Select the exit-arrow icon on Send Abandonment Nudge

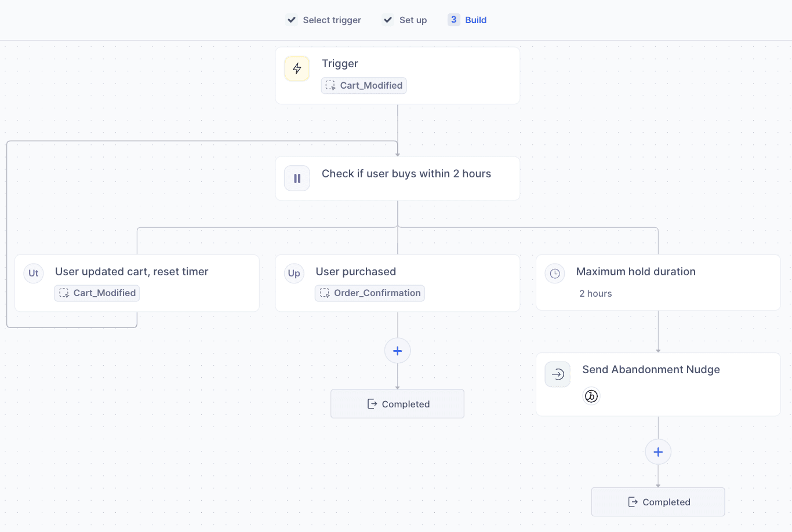[557, 374]
